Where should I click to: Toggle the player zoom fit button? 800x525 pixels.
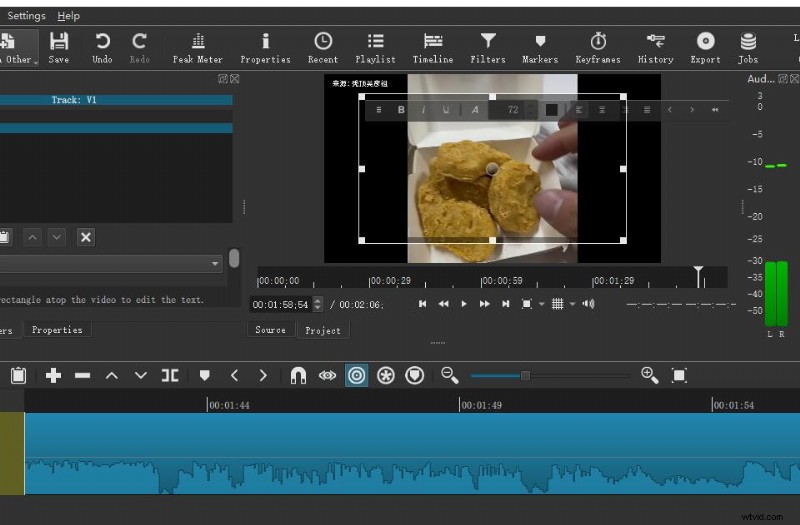coord(527,304)
